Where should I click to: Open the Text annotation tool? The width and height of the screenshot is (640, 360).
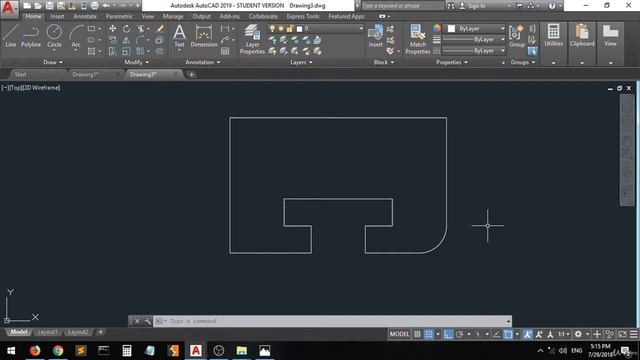[179, 36]
